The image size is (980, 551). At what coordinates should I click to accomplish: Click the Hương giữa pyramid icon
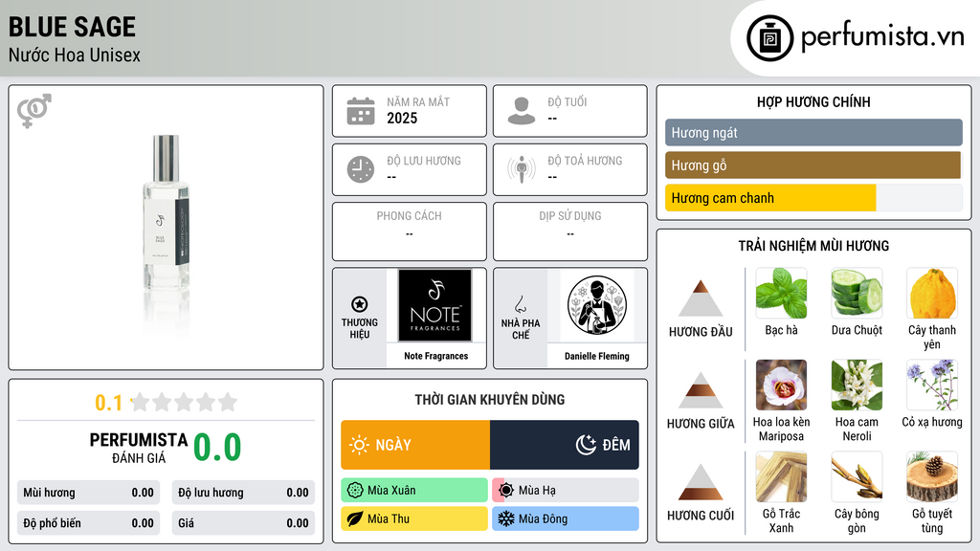tap(701, 390)
